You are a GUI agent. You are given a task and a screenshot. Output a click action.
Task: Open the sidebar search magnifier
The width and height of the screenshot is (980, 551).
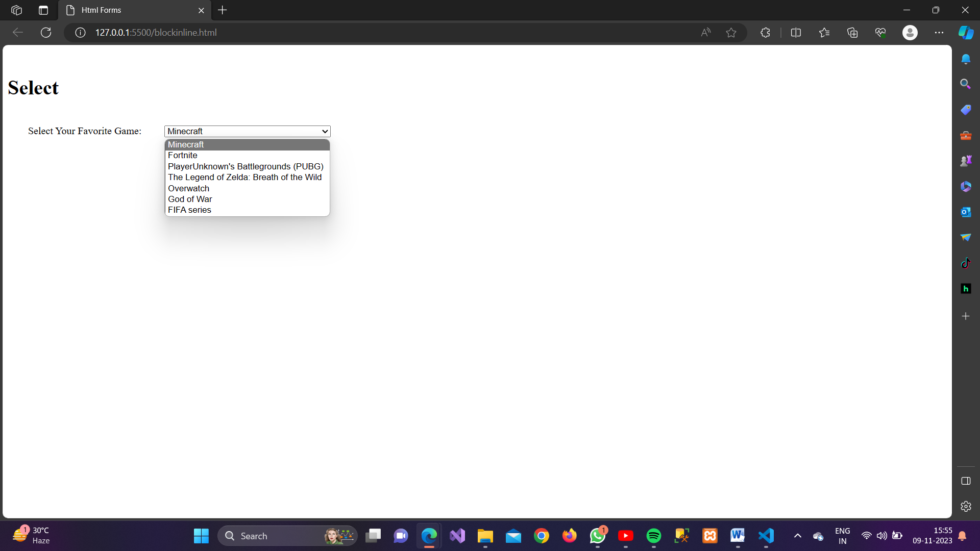coord(966,84)
